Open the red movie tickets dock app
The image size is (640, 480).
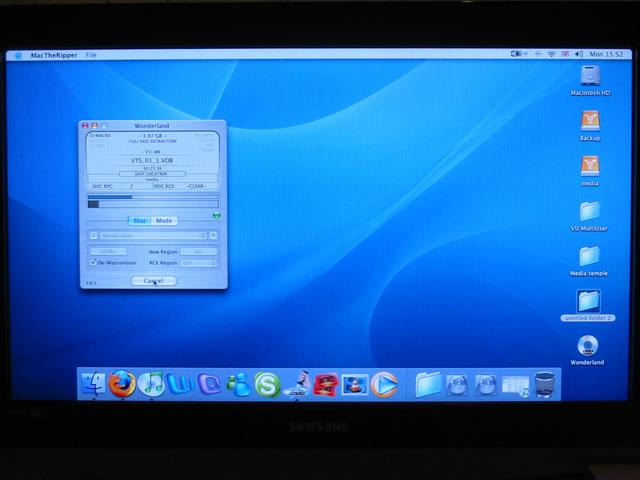[326, 384]
